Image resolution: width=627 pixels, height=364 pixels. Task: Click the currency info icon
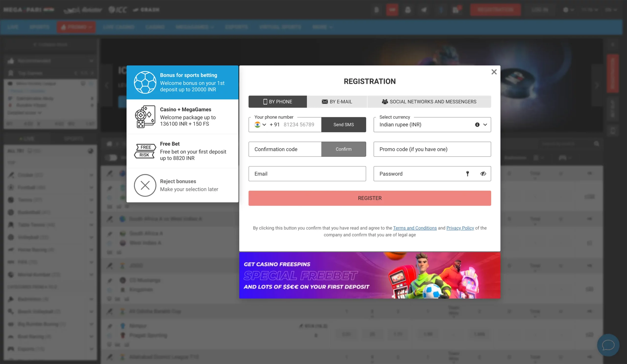pos(477,125)
